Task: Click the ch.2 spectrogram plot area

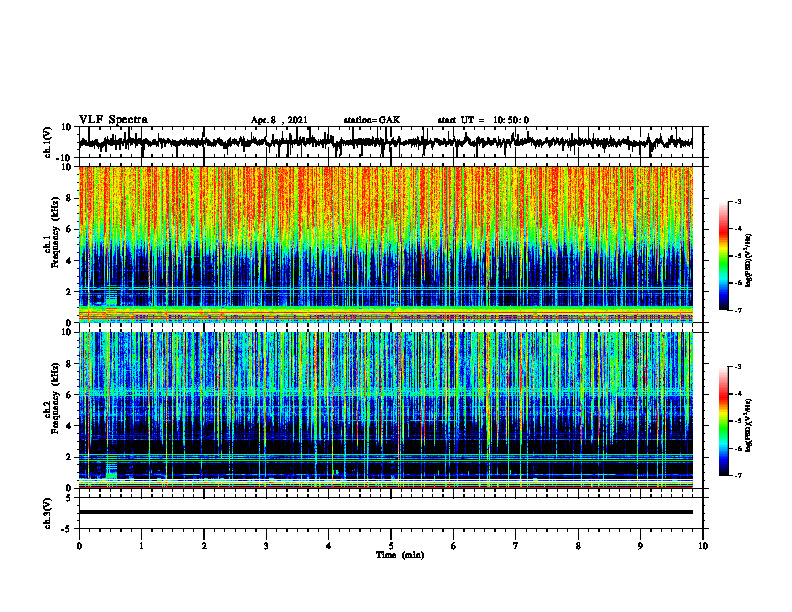Action: pos(386,410)
